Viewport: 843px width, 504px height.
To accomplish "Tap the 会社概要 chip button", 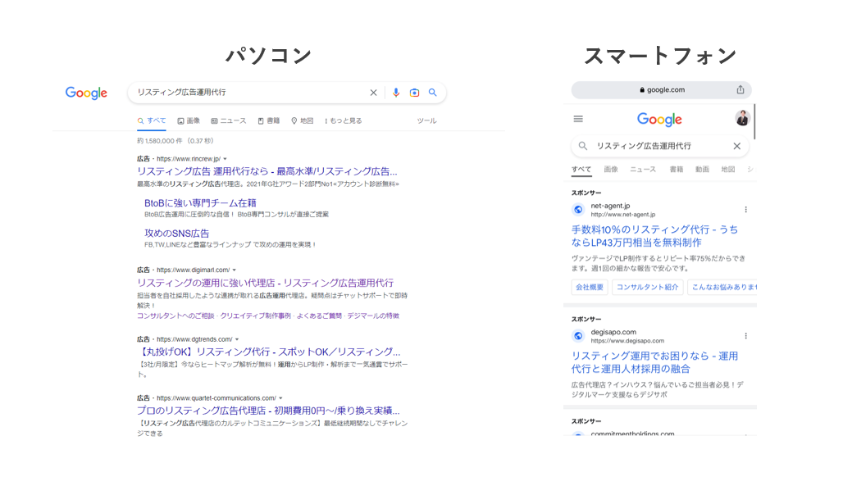I will 590,287.
